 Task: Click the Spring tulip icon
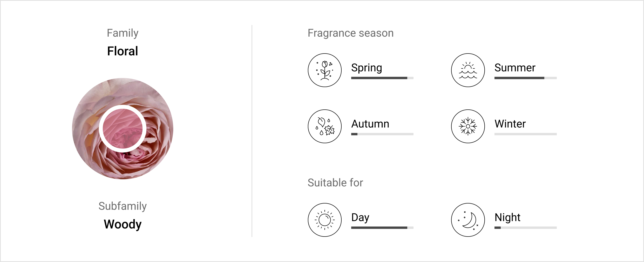click(x=324, y=70)
